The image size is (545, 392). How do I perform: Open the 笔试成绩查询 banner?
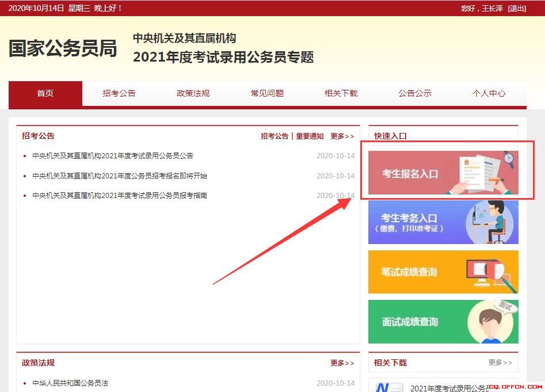[443, 272]
